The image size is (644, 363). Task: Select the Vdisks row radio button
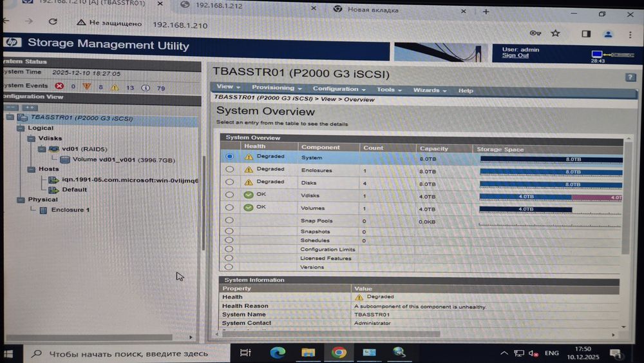[x=229, y=195]
